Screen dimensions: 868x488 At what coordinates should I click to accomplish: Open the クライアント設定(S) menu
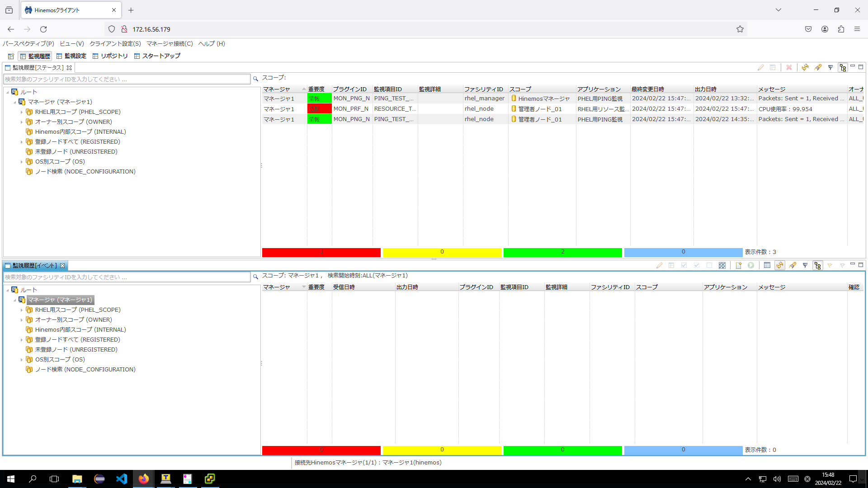tap(115, 43)
